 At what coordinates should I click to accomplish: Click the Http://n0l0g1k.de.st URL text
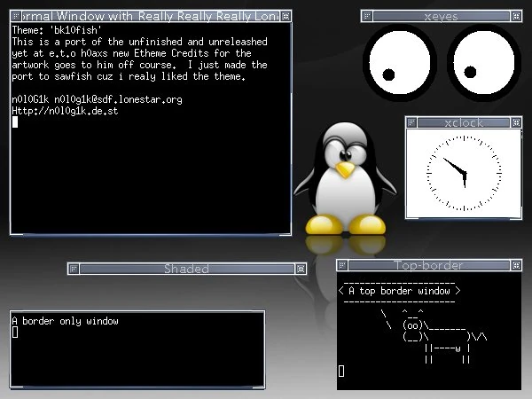(65, 111)
